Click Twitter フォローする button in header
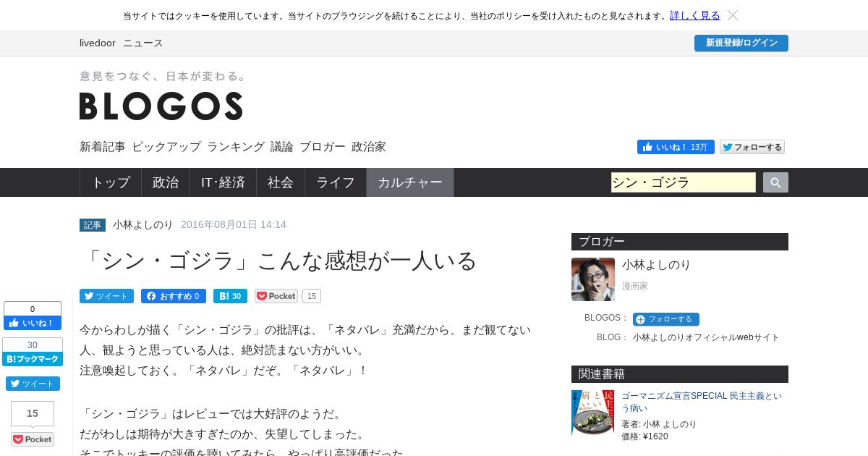 (752, 147)
